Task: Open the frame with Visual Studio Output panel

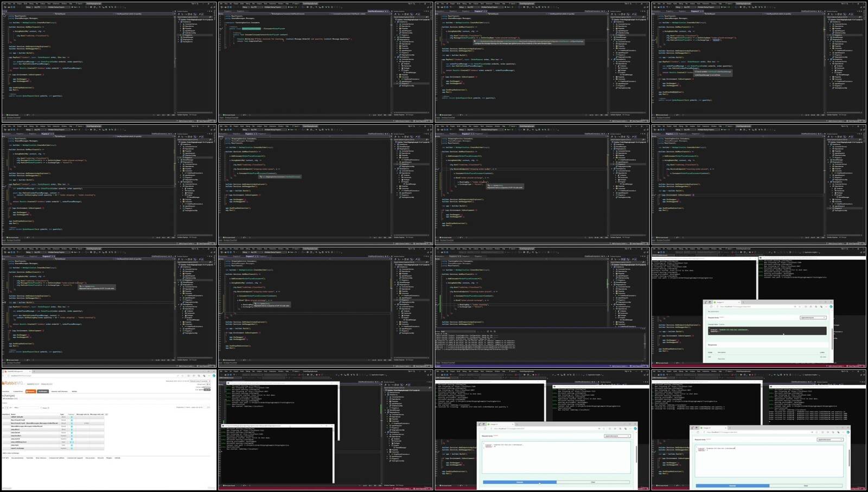Action: point(542,307)
